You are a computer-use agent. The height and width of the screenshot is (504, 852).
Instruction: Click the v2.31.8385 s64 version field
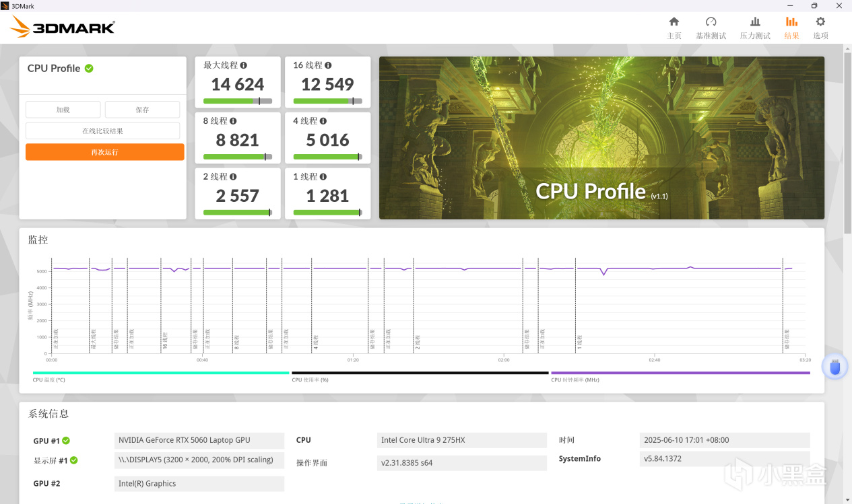(462, 463)
